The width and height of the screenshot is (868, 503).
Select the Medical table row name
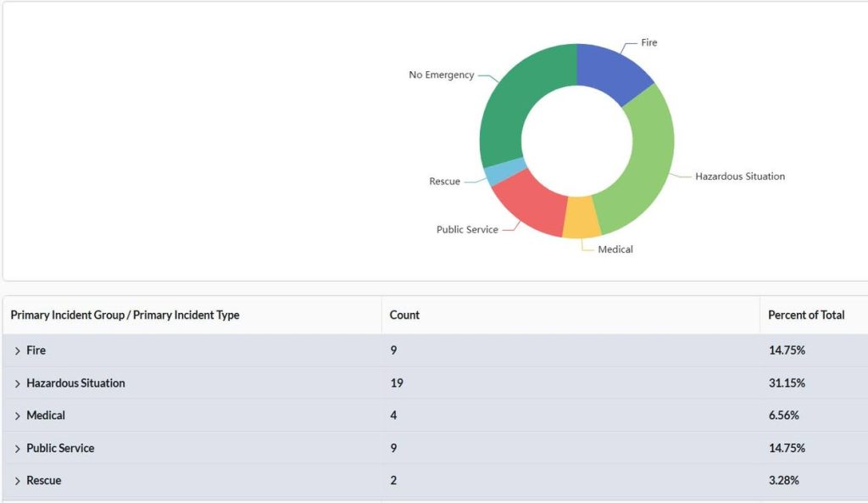(x=46, y=415)
